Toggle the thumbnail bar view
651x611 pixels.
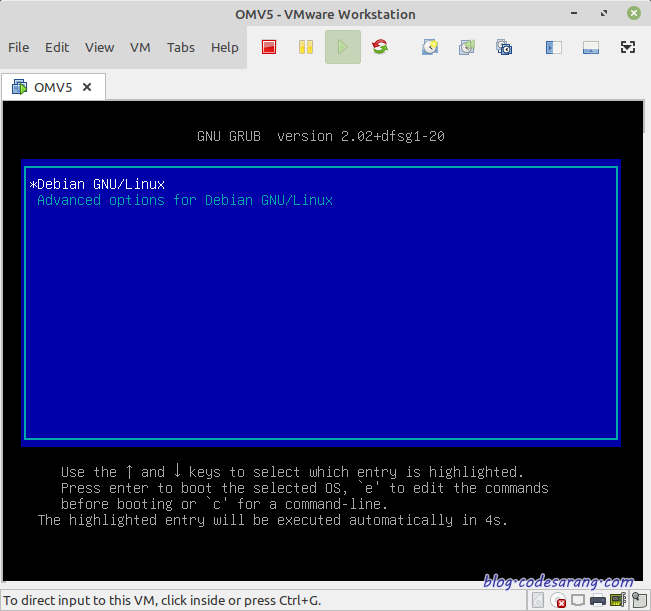click(591, 47)
